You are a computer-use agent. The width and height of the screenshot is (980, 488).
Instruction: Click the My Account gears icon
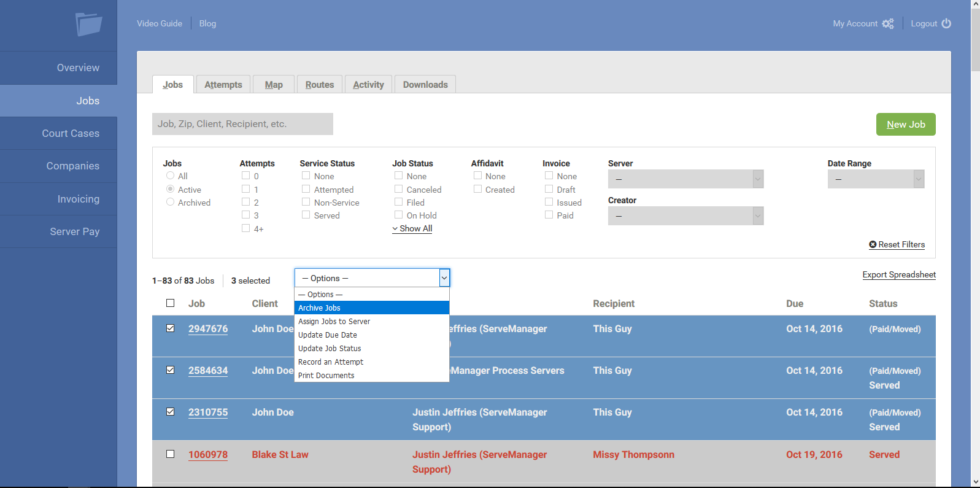(x=888, y=24)
